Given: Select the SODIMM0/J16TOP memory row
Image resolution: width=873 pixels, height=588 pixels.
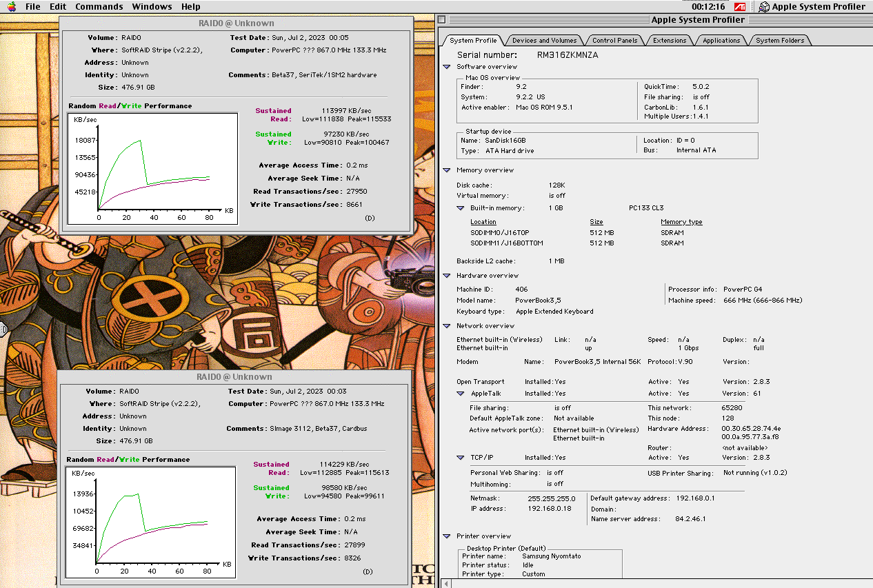Looking at the screenshot, I should [x=500, y=233].
